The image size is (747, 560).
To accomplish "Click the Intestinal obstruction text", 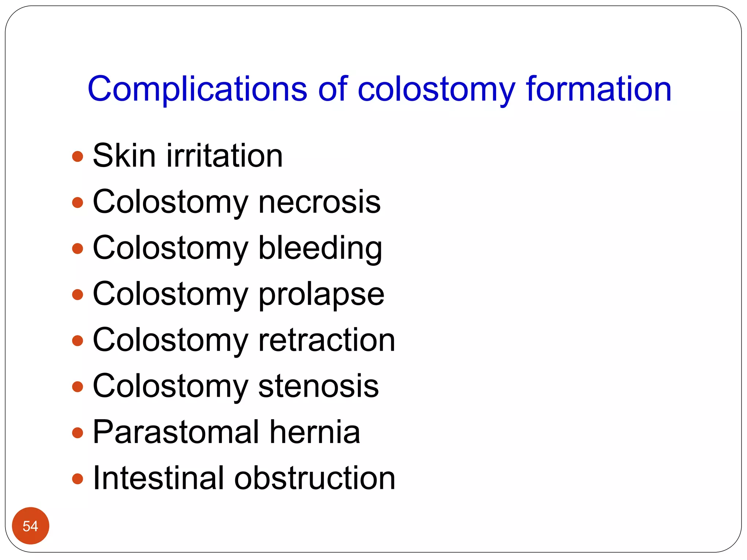I will pos(244,478).
